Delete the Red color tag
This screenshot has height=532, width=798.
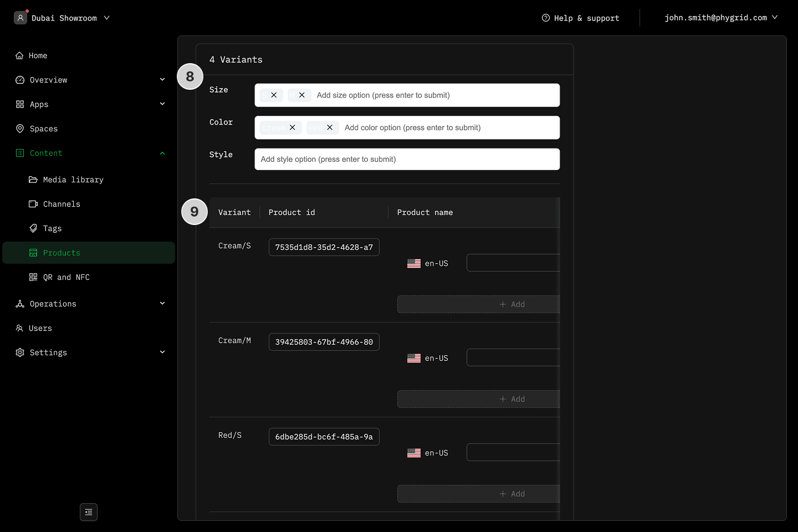pyautogui.click(x=330, y=127)
